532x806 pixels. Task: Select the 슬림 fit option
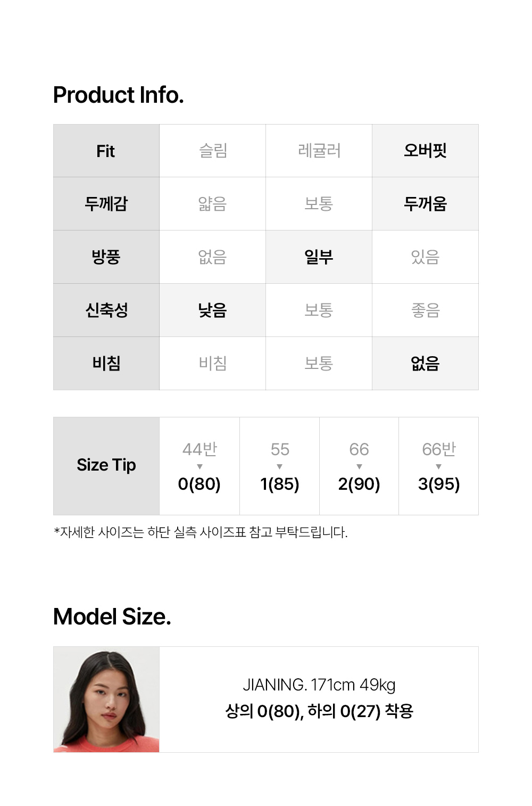[x=213, y=151]
